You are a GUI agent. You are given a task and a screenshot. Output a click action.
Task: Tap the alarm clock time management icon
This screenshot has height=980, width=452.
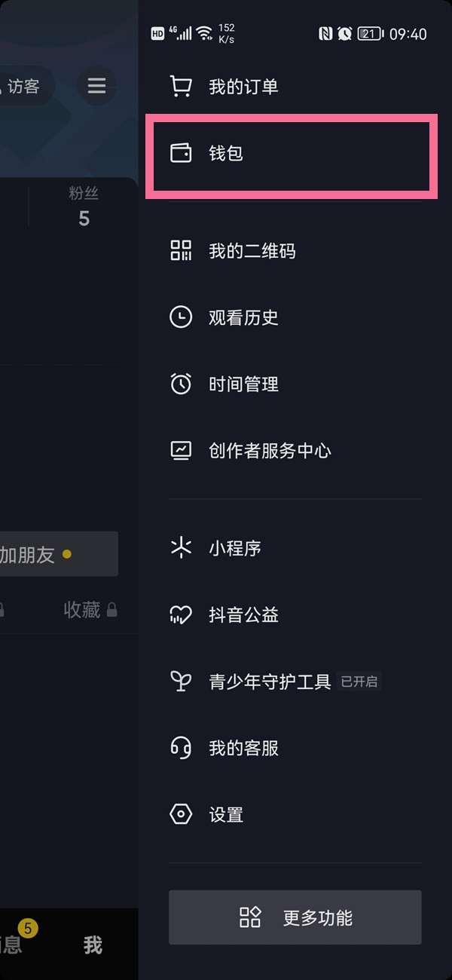[x=181, y=384]
